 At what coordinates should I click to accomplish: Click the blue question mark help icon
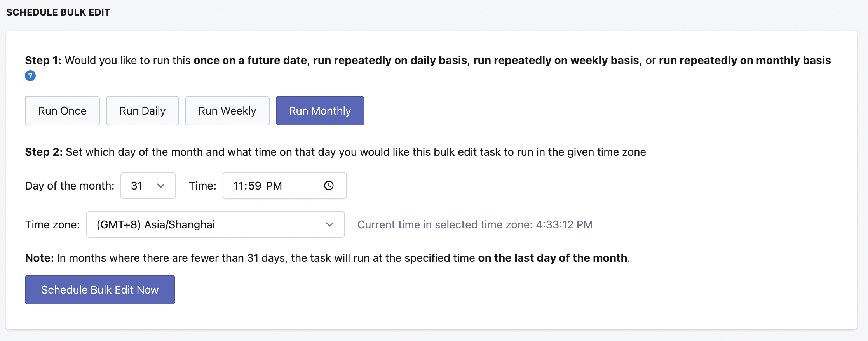30,76
